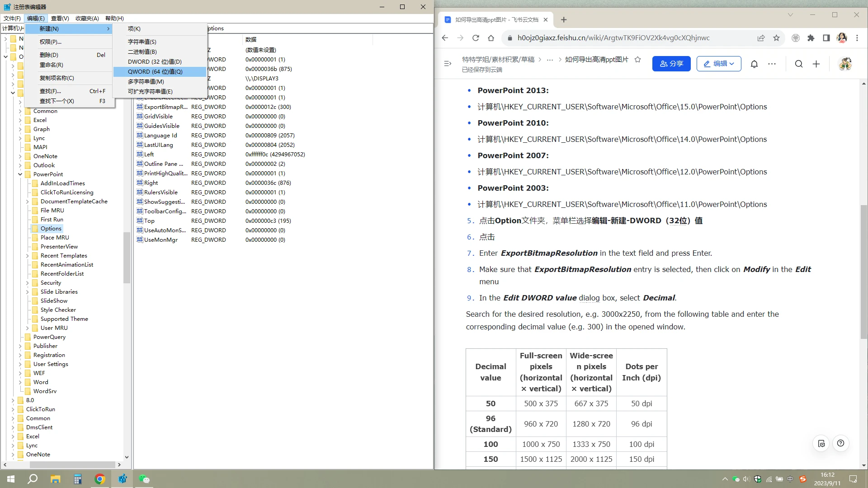Click 删除(D) in the Edit menu

[x=69, y=55]
